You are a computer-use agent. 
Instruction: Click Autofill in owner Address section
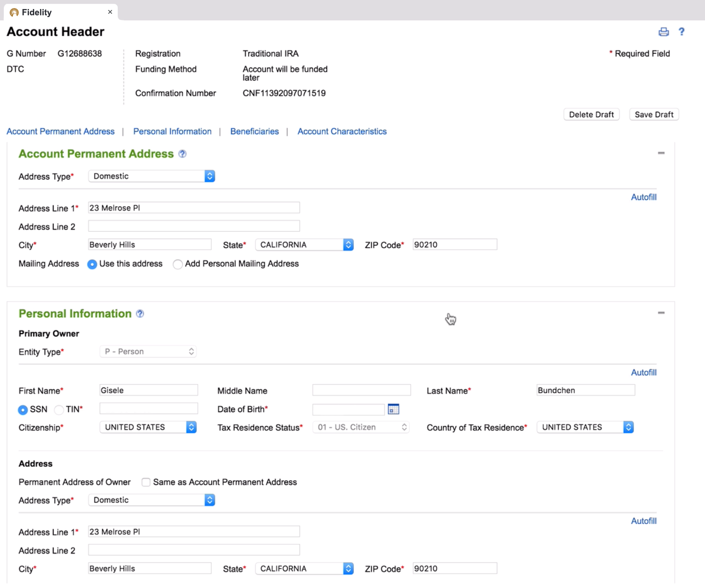pyautogui.click(x=644, y=521)
